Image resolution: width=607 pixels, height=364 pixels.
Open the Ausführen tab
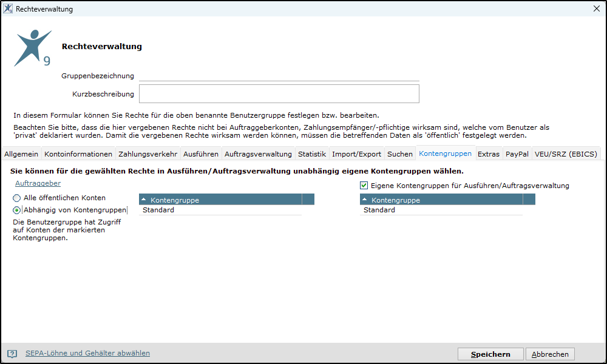tap(201, 154)
